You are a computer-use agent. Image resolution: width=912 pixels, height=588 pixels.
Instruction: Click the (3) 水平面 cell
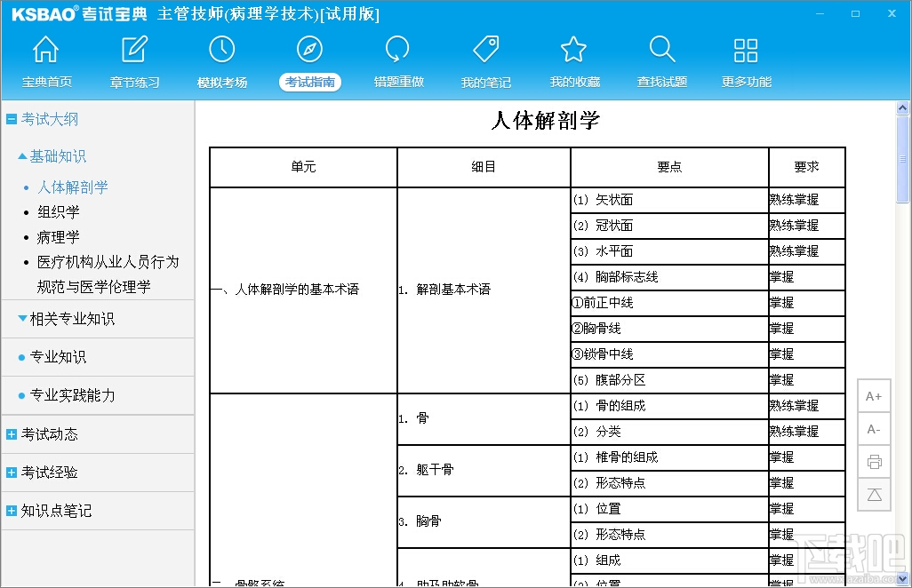(669, 251)
